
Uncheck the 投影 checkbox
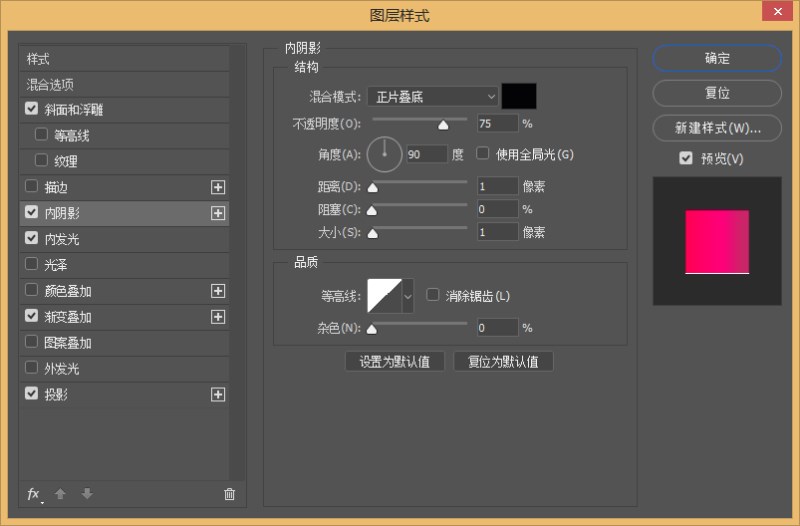pyautogui.click(x=32, y=393)
